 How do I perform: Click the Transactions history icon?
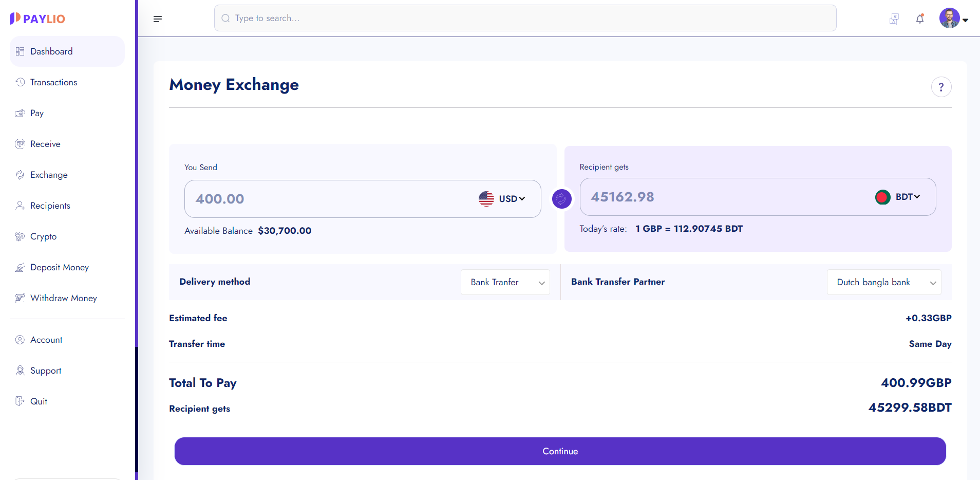[x=20, y=82]
